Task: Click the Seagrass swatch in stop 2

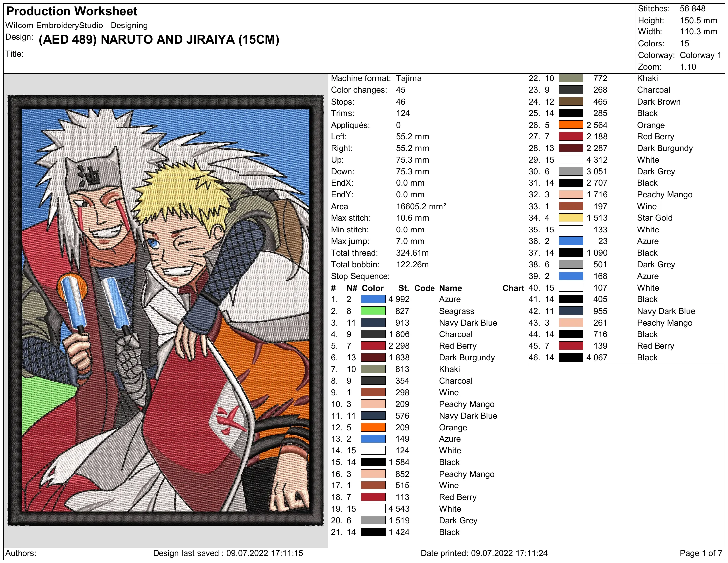Action: click(x=373, y=311)
